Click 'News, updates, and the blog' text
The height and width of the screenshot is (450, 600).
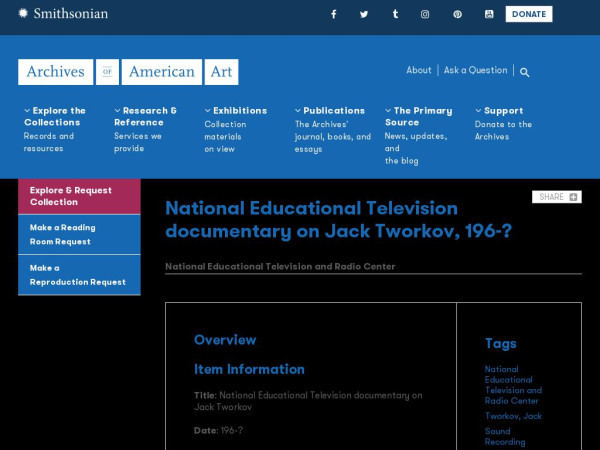(416, 148)
